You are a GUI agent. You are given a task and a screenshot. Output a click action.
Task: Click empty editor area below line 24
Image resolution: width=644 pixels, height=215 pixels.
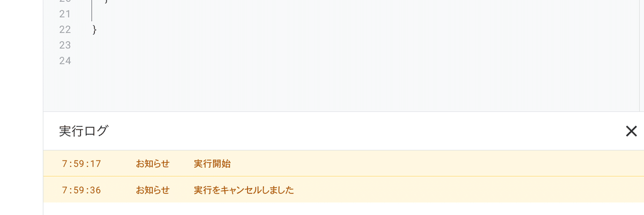coord(343,90)
